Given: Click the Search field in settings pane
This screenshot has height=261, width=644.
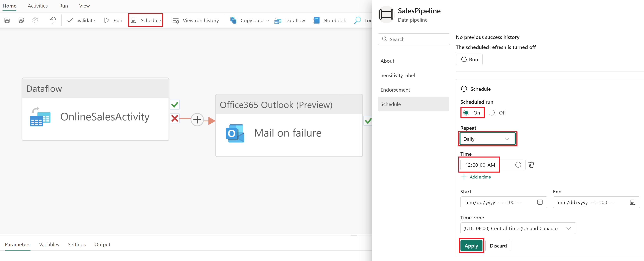Looking at the screenshot, I should [x=414, y=39].
